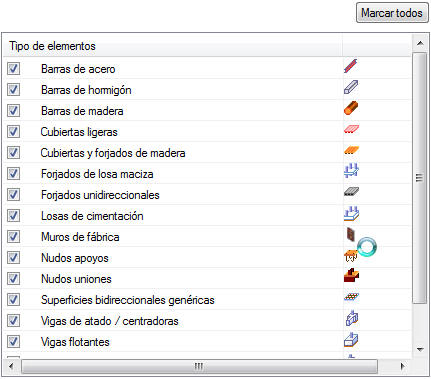Click the Nudos apoyos support icon
The height and width of the screenshot is (379, 431).
point(351,256)
